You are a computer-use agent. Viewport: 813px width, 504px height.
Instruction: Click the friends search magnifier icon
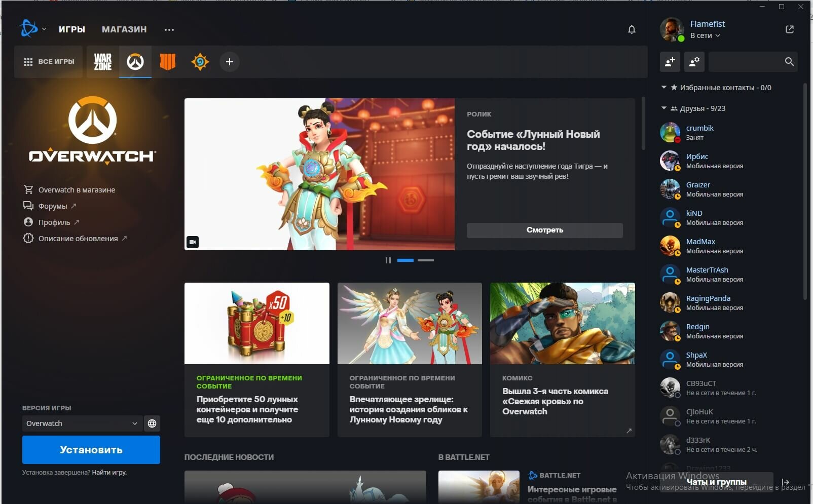pos(789,62)
